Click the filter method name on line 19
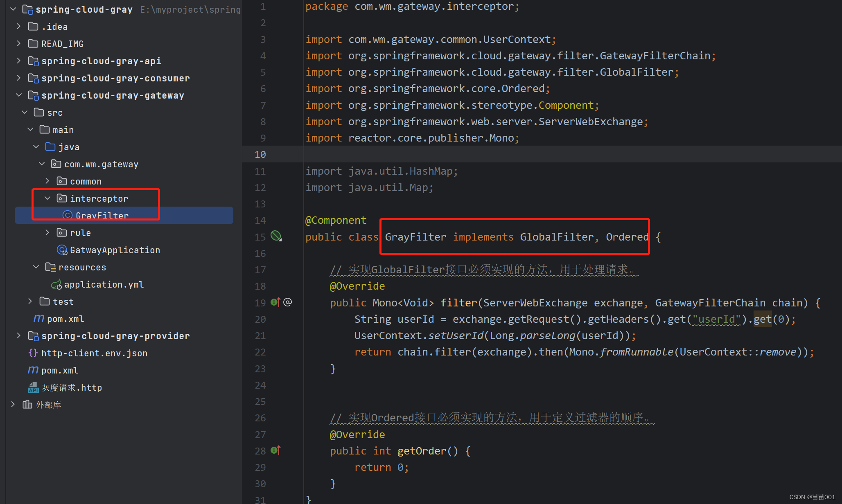Viewport: 842px width, 504px height. [458, 303]
